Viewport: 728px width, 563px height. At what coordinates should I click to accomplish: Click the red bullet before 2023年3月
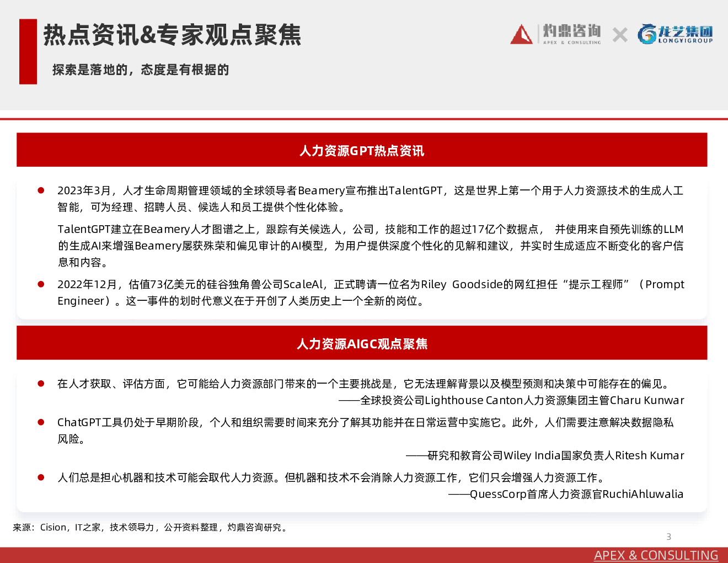[x=41, y=190]
